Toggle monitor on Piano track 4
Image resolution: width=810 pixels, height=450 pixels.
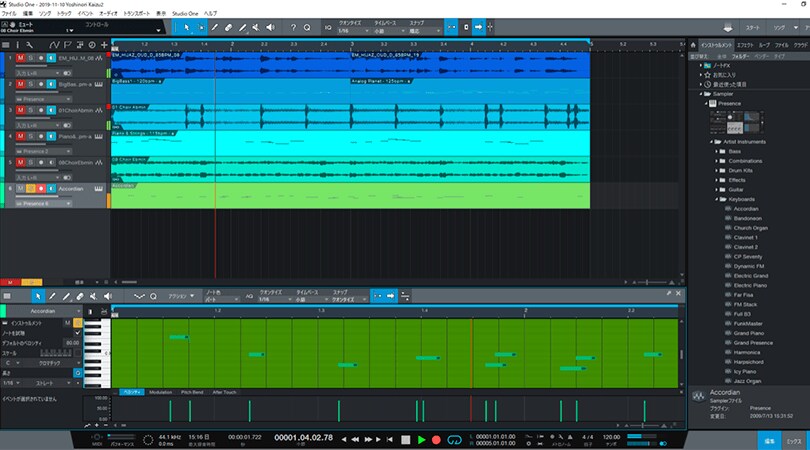(51, 136)
